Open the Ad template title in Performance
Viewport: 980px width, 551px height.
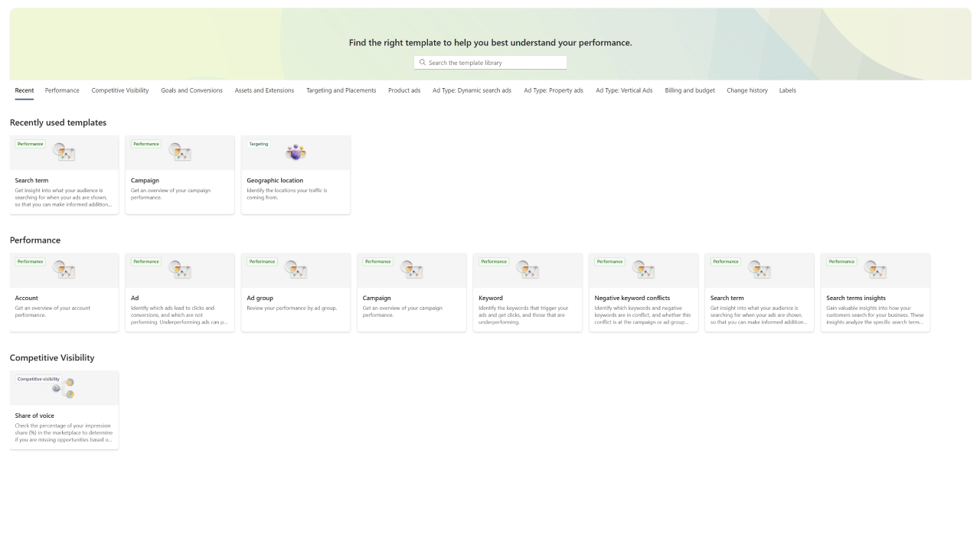[135, 298]
